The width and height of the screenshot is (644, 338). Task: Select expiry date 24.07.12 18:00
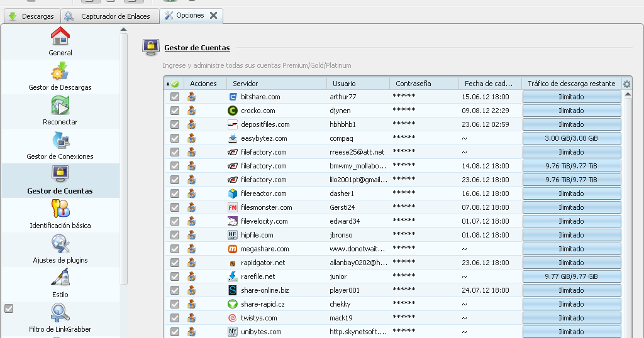pyautogui.click(x=485, y=290)
